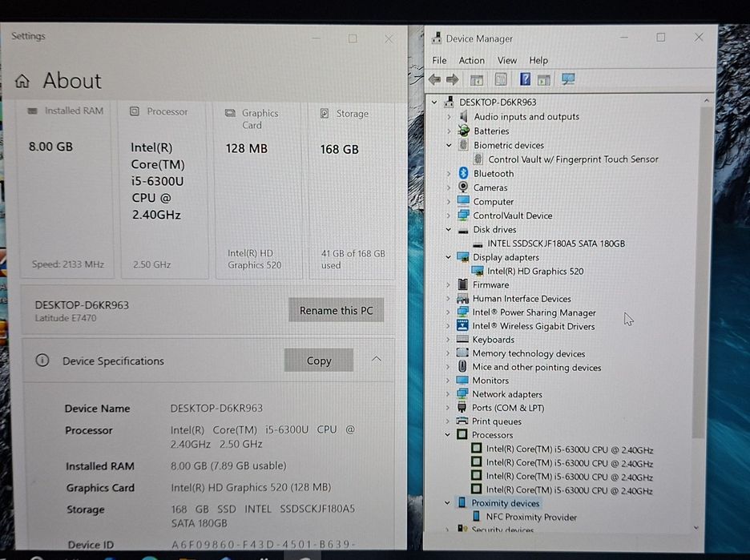Collapse the Disk drives node
750x560 pixels.
[448, 230]
